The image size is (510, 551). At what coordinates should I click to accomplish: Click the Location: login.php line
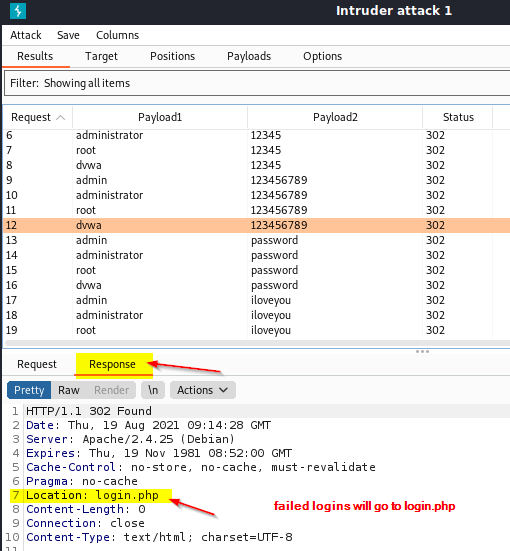(x=92, y=495)
